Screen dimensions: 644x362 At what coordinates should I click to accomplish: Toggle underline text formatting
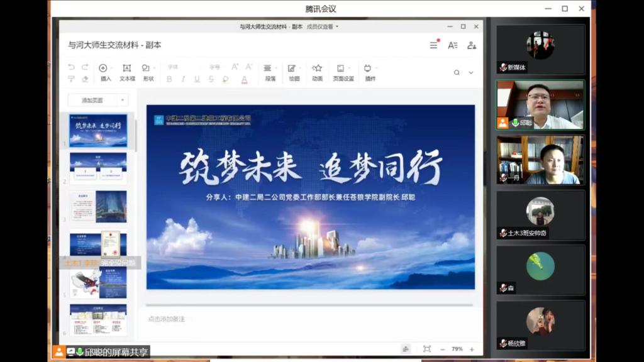click(x=197, y=79)
